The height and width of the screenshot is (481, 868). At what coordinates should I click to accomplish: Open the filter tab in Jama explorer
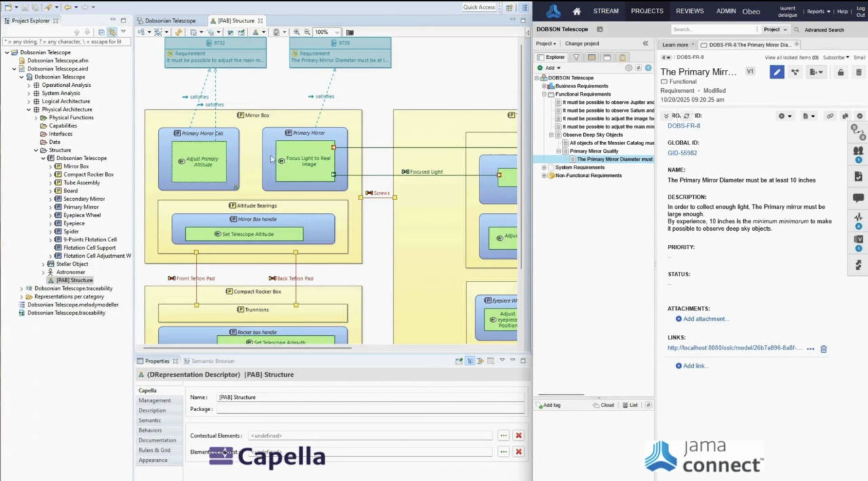(x=576, y=58)
